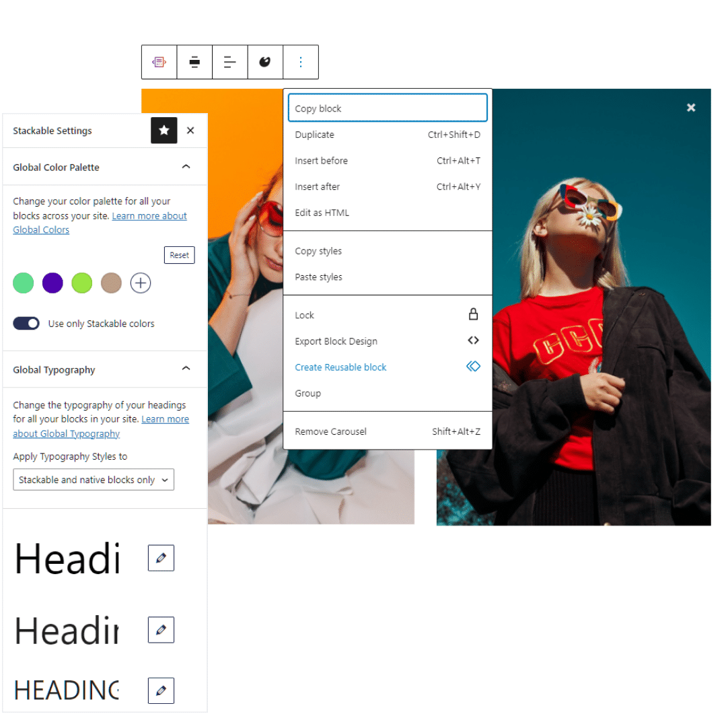Select the tan color swatch
The image size is (728, 716).
click(x=111, y=283)
